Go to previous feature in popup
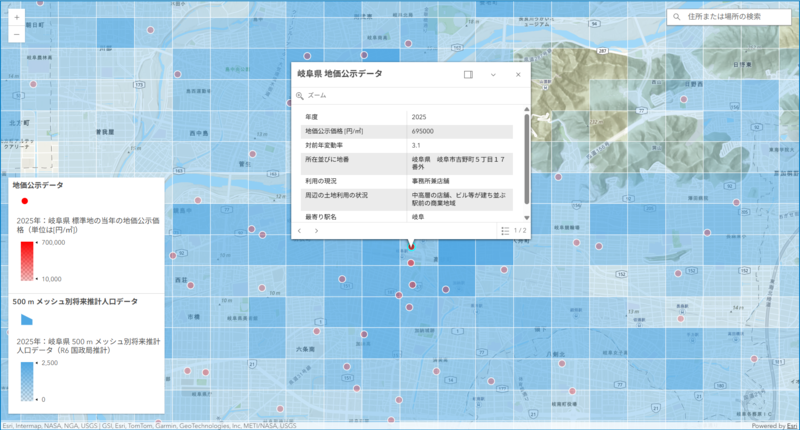The height and width of the screenshot is (430, 800). click(x=299, y=231)
